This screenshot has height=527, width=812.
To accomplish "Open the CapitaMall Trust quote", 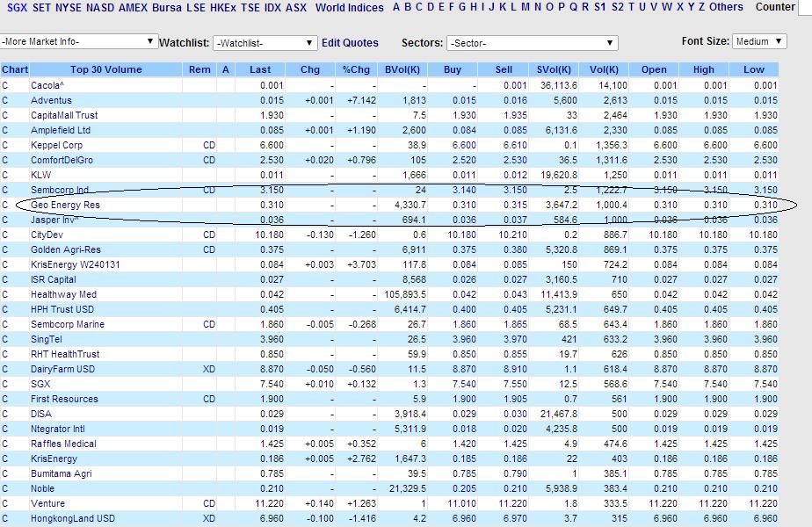I will point(64,115).
